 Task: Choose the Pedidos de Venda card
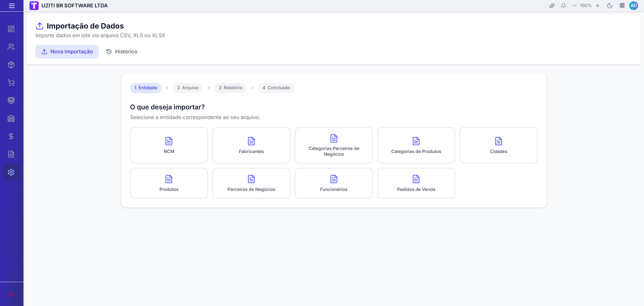tap(416, 183)
